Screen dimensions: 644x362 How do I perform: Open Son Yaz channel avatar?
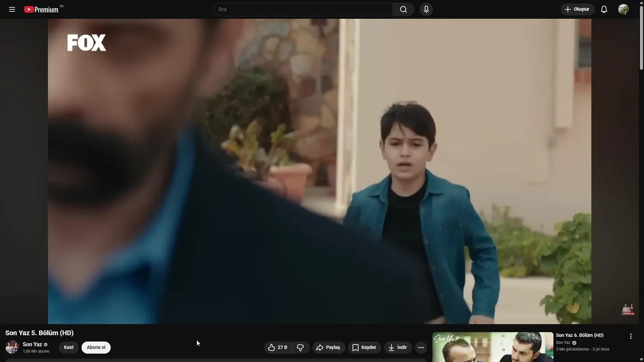point(12,347)
